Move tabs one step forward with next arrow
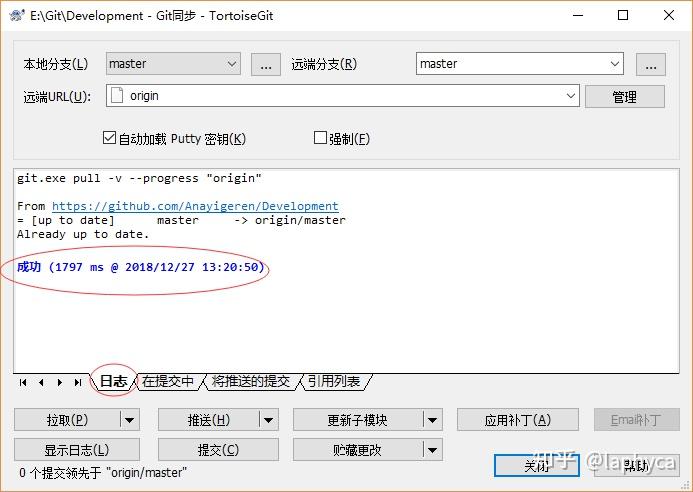693x492 pixels. (60, 382)
